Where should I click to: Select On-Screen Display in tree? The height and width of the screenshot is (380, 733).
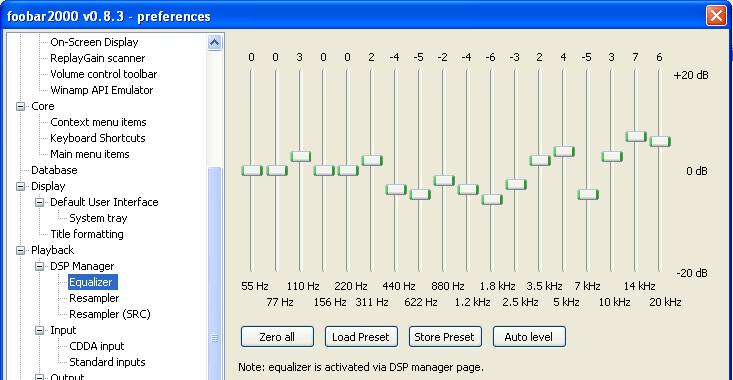point(94,42)
